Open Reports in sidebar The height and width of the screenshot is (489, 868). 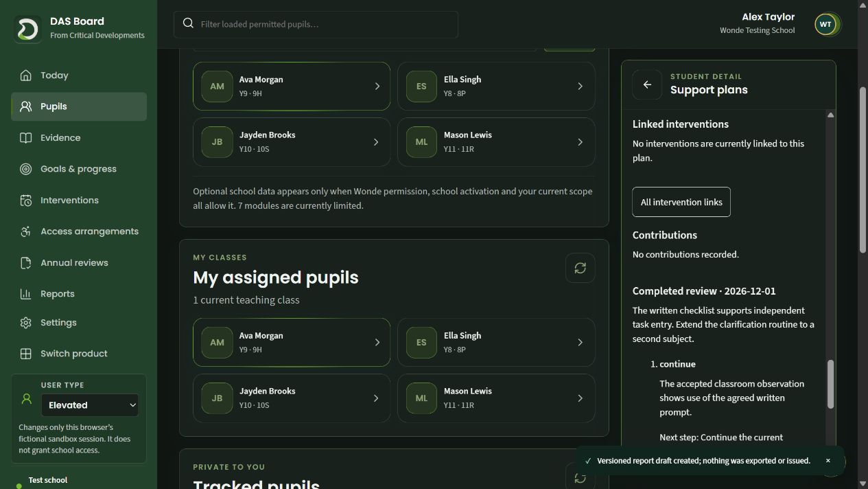[79, 294]
